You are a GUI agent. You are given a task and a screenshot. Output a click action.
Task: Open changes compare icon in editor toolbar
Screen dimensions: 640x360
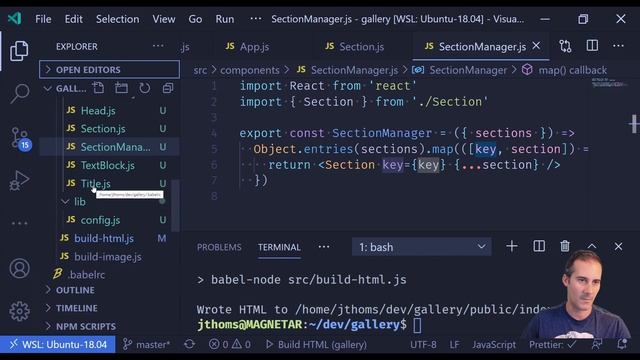tap(565, 46)
